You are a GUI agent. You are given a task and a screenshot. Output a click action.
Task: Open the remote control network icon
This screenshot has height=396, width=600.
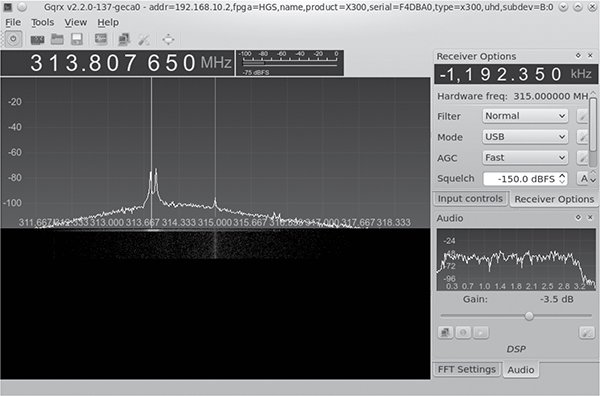pos(124,39)
